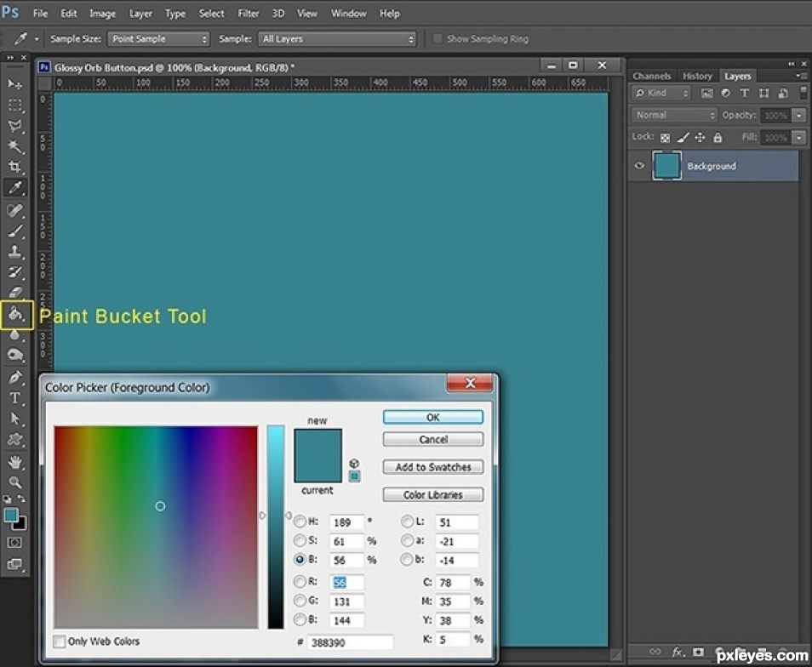Open Opacity slider arrow
Image resolution: width=812 pixels, height=667 pixels.
pyautogui.click(x=799, y=116)
